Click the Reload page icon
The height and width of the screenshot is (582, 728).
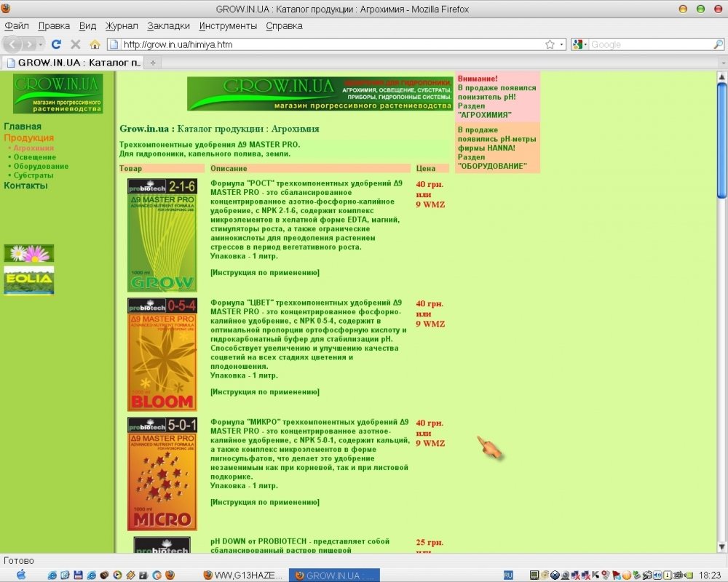[x=56, y=44]
